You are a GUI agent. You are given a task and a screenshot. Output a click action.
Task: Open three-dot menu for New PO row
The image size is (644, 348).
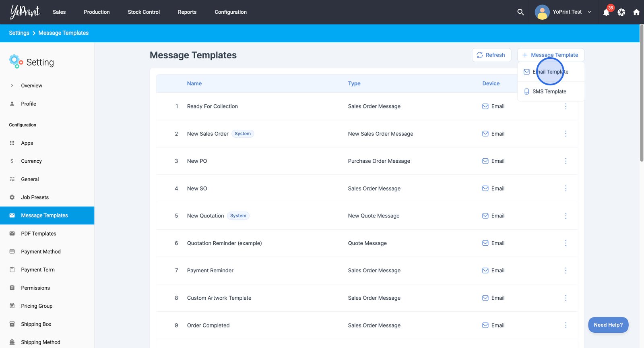point(566,161)
